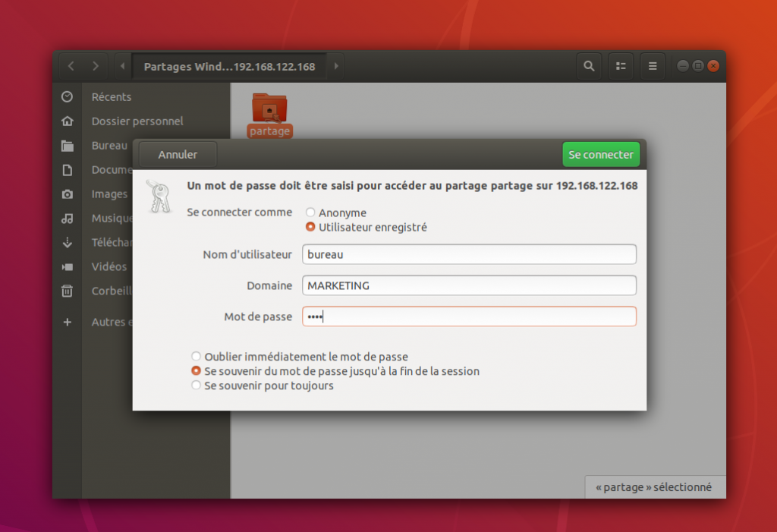Image resolution: width=777 pixels, height=532 pixels.
Task: Choose Oublier immédiatement le mot de passe
Action: 197,357
